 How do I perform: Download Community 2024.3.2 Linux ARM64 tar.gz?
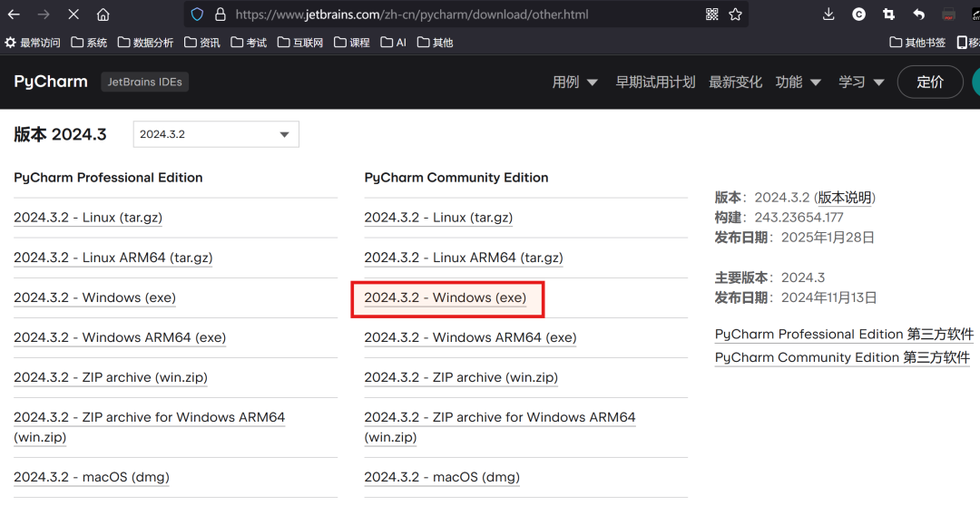[464, 258]
